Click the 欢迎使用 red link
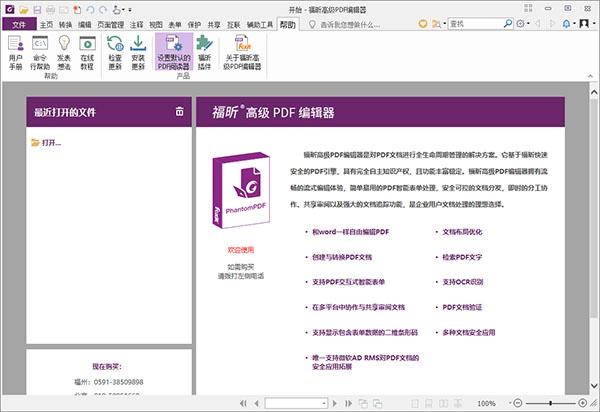This screenshot has height=412, width=600. pos(241,250)
